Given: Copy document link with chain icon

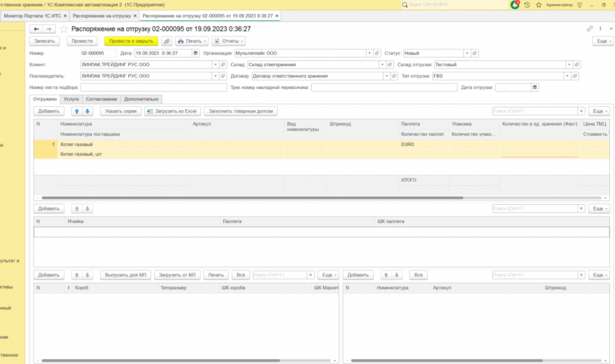Looking at the screenshot, I should point(590,29).
